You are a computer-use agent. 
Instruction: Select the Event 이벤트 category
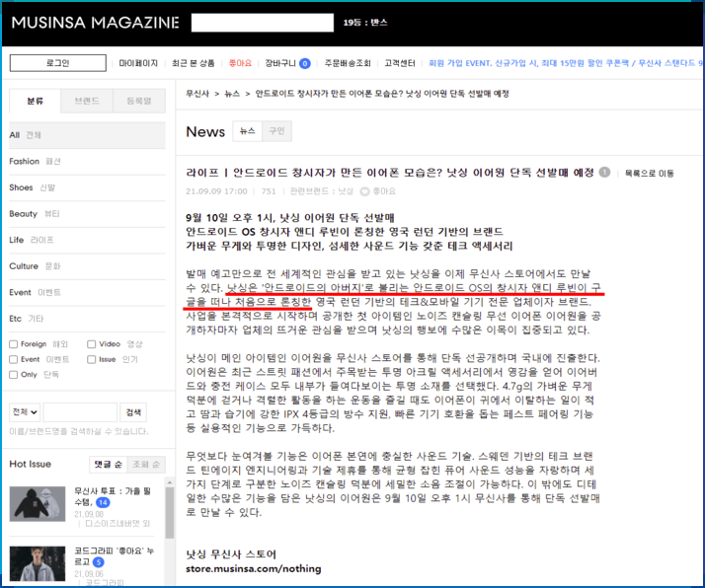[x=87, y=292]
